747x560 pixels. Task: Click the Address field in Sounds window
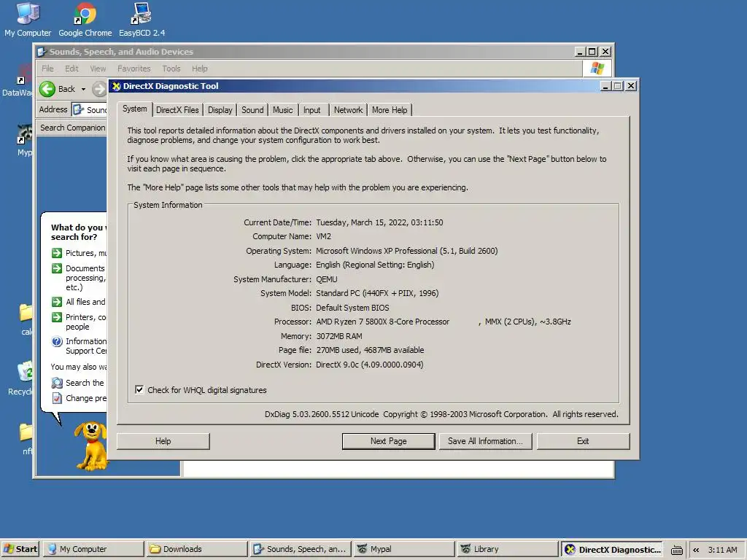pos(90,109)
